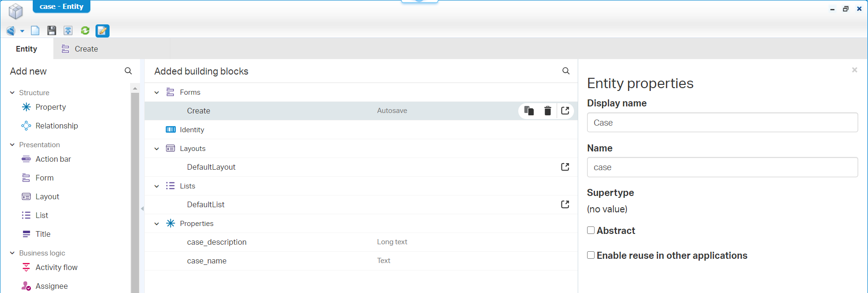Viewport: 868px width, 293px height.
Task: Add an Assignee building block
Action: pyautogui.click(x=44, y=286)
